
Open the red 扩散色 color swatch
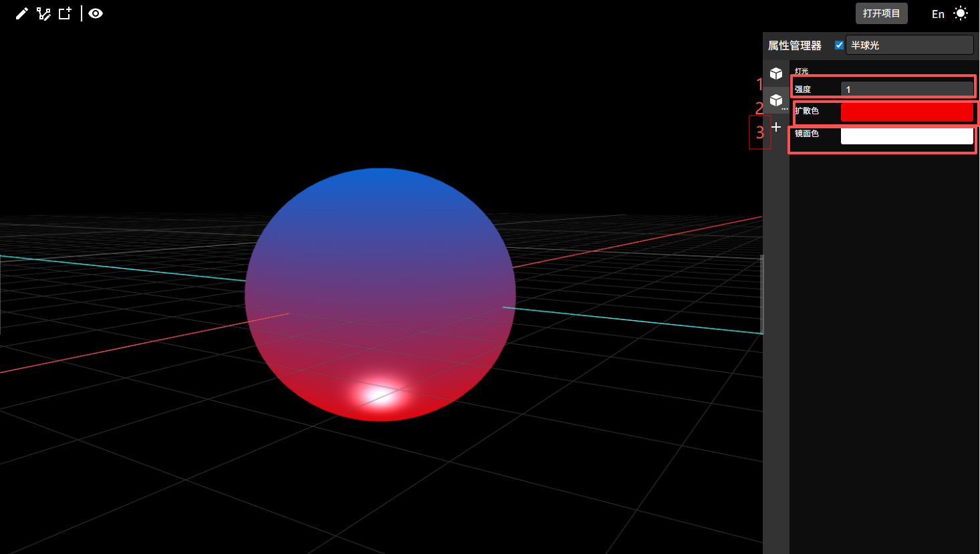click(x=906, y=112)
